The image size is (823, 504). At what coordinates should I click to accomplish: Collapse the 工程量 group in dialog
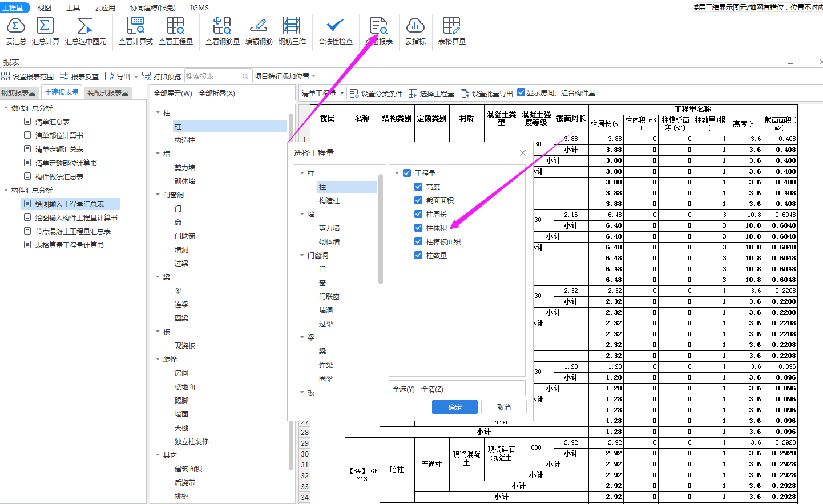(x=397, y=173)
